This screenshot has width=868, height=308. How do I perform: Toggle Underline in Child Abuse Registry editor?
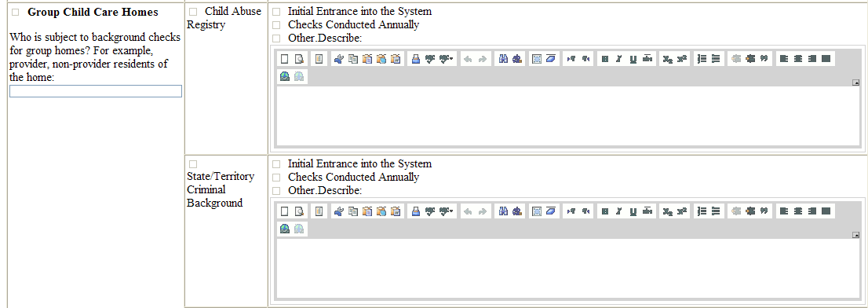click(633, 59)
